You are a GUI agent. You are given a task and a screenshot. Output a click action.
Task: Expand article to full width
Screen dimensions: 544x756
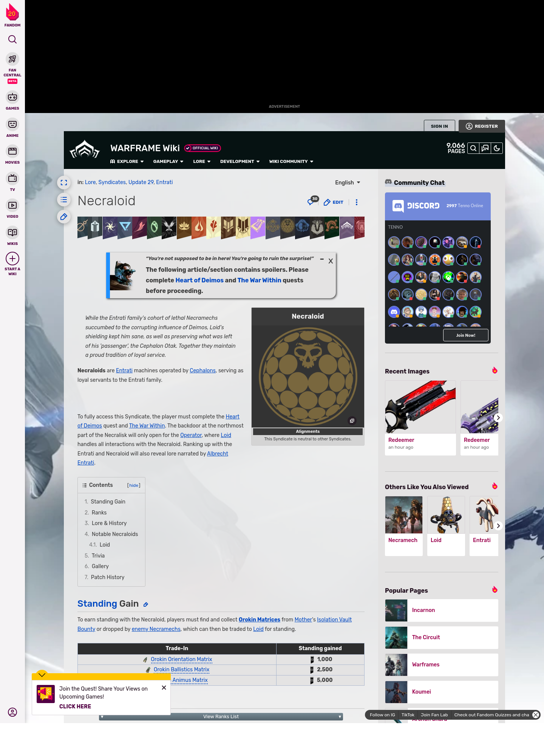point(64,183)
